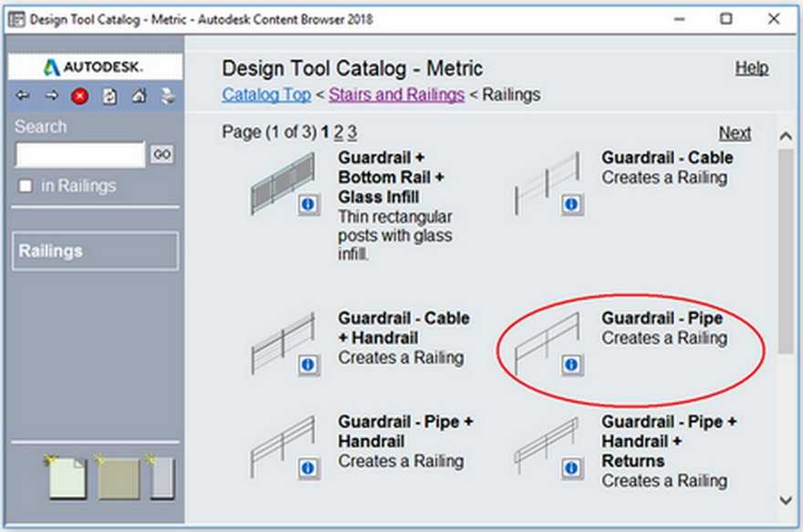Click the 'Guardrail - Cable' title text
The height and width of the screenshot is (532, 803).
tap(667, 158)
